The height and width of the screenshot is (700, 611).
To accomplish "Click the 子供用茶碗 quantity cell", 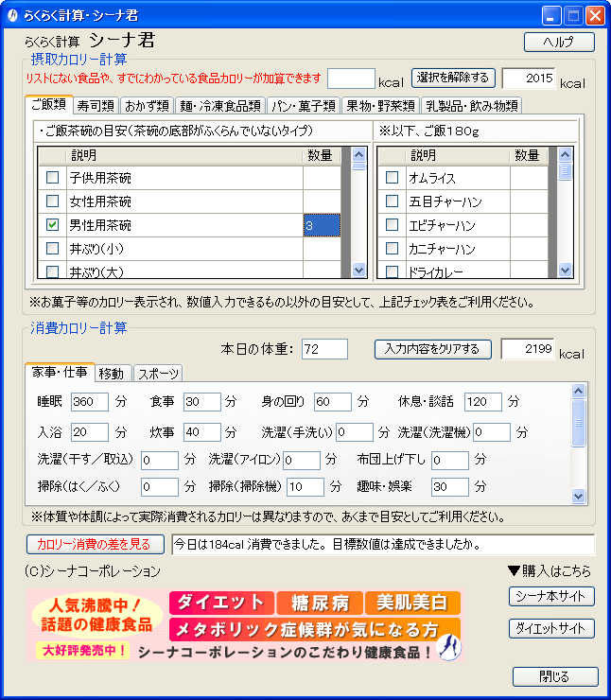I will click(x=322, y=178).
